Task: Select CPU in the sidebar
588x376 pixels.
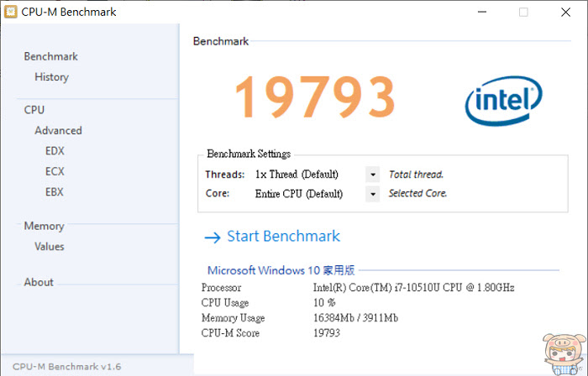Action: (x=34, y=110)
